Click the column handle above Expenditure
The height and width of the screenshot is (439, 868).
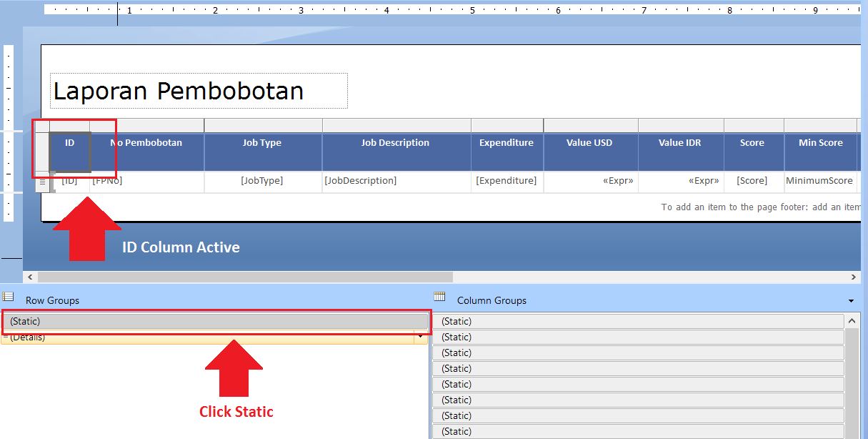507,124
